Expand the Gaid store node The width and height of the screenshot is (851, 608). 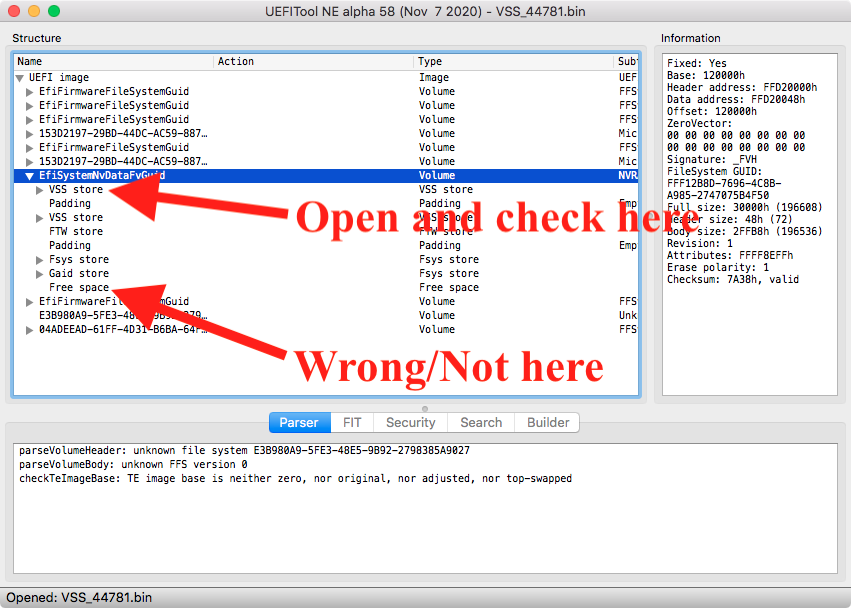click(x=40, y=274)
